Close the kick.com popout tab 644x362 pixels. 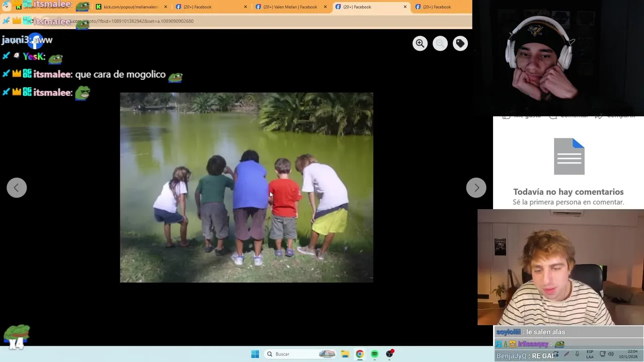point(166,7)
